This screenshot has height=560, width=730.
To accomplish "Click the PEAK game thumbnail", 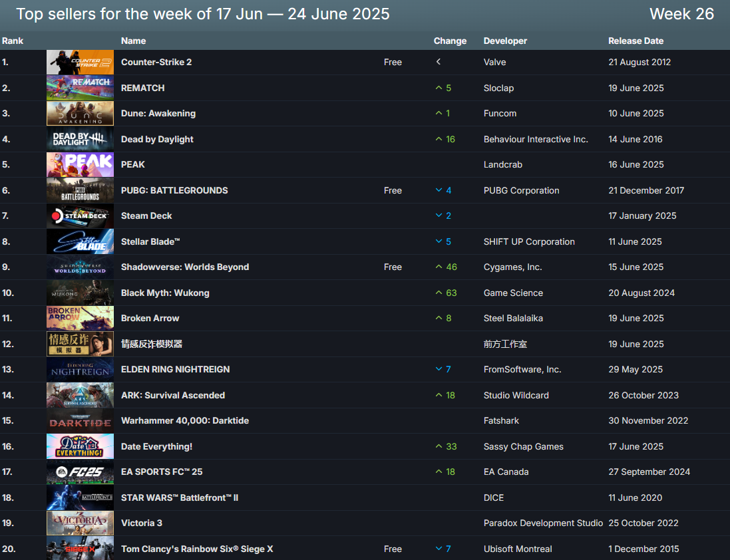I will [80, 165].
